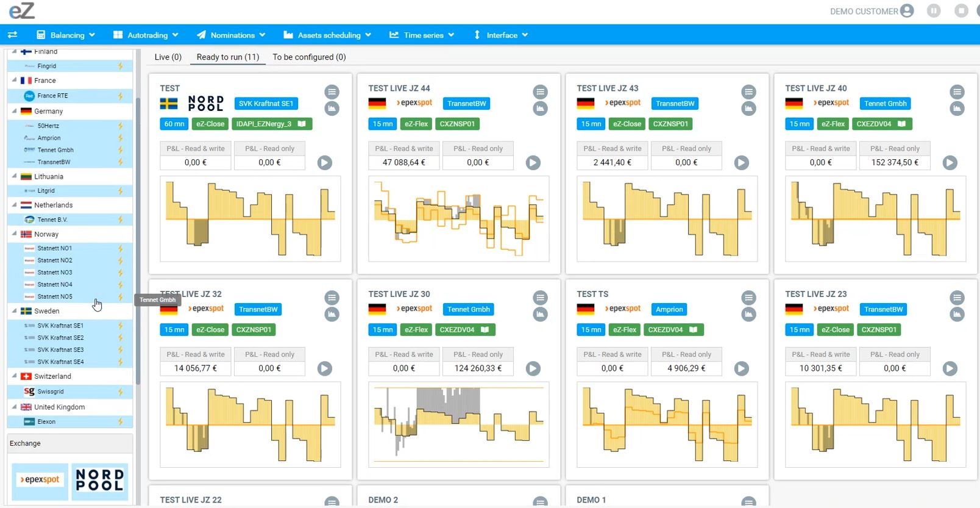
Task: Click the pause icon in header
Action: tap(934, 11)
